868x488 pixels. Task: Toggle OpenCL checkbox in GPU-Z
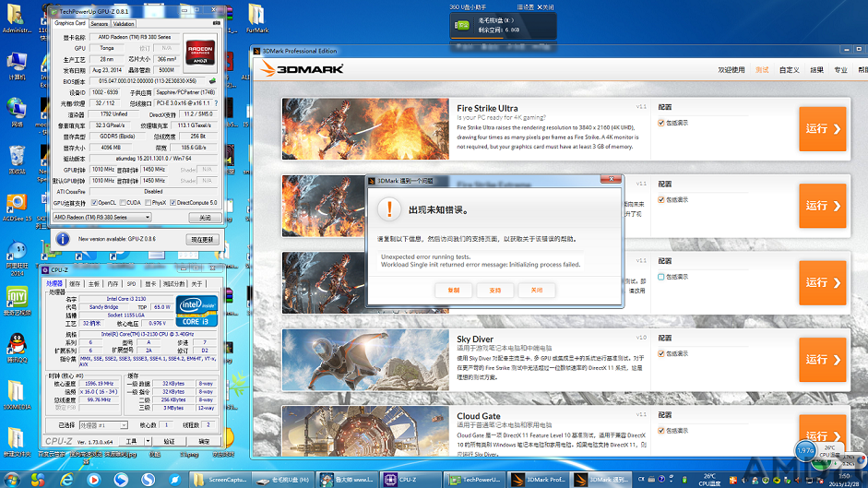tap(94, 203)
